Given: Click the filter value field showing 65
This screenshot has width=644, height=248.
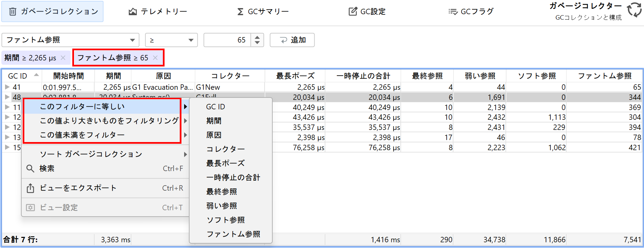Looking at the screenshot, I should [227, 40].
